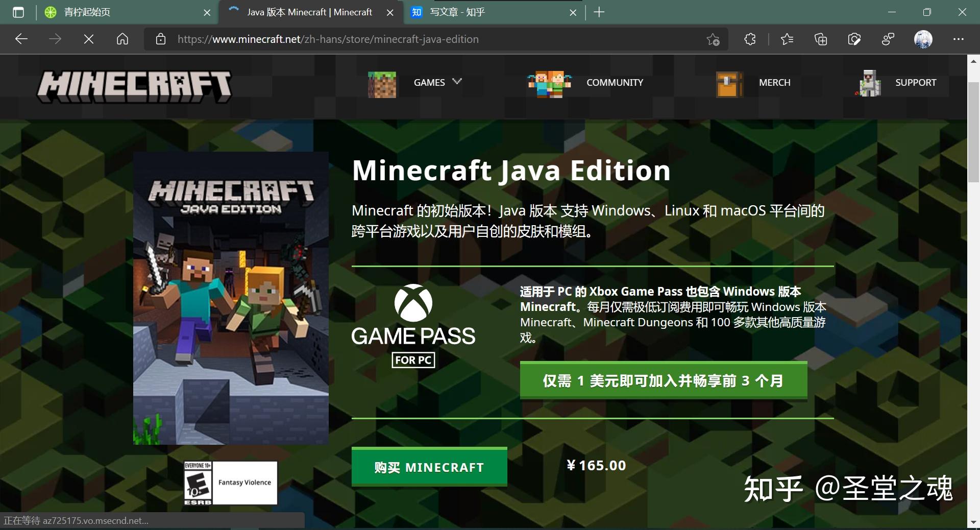Add this page to favorites
Image resolution: width=980 pixels, height=530 pixels.
[713, 39]
